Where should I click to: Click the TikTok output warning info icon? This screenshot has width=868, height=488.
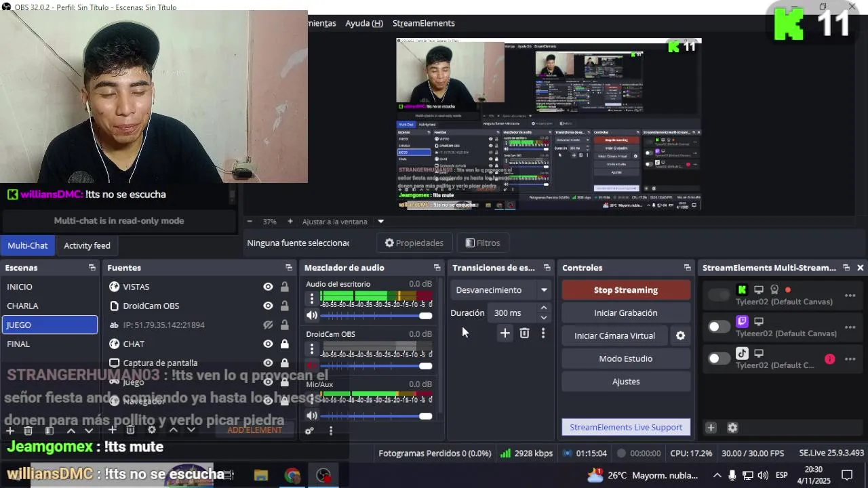point(829,359)
